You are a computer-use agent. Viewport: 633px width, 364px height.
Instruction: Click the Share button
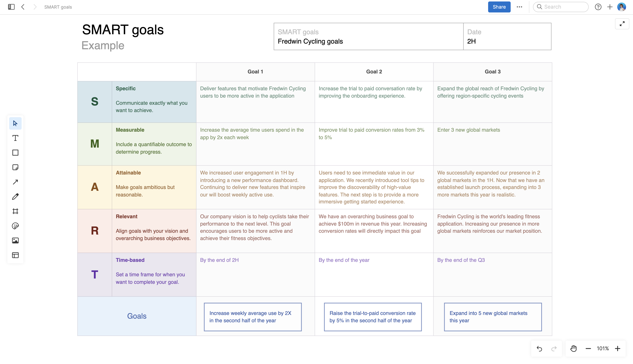tap(499, 7)
